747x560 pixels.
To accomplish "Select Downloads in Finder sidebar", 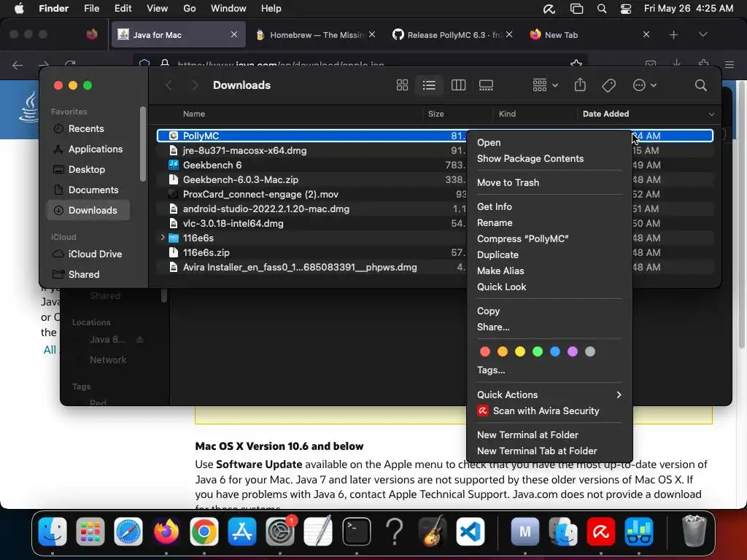I will [x=88, y=210].
